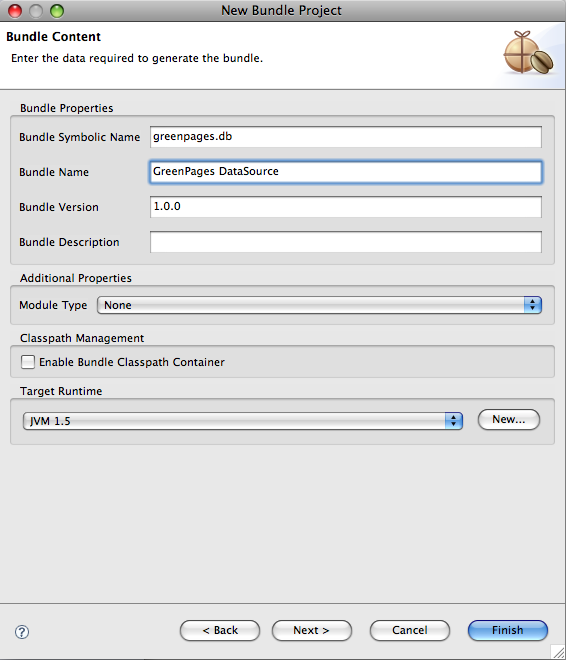Select the Bundle Version field

tap(346, 207)
